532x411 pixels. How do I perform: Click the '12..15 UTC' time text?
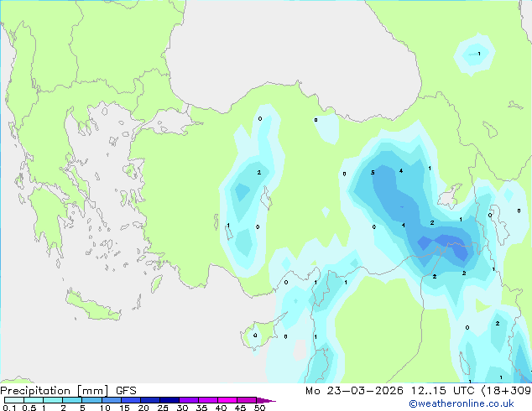(443, 391)
